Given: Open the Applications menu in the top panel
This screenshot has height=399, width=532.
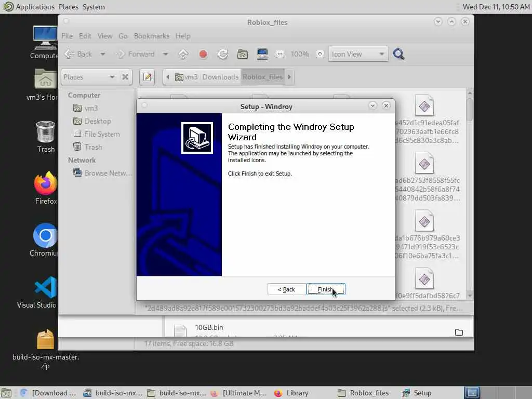Looking at the screenshot, I should click(x=35, y=7).
